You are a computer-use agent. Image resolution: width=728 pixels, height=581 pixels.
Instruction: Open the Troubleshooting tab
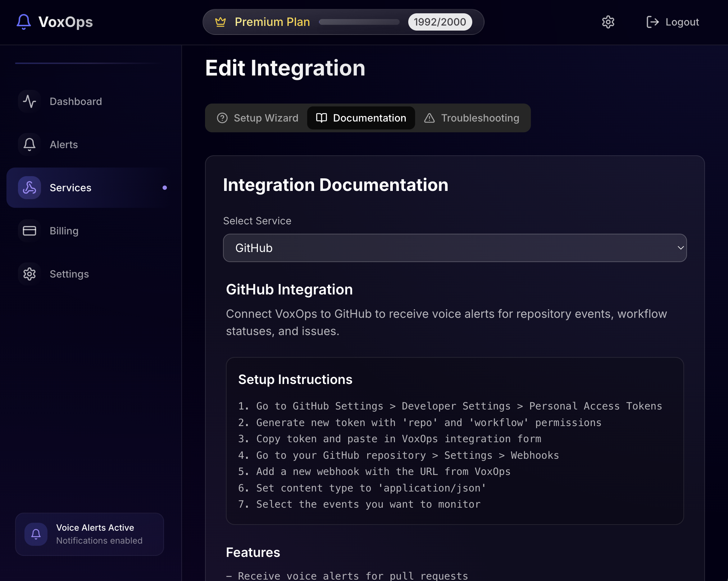click(472, 118)
